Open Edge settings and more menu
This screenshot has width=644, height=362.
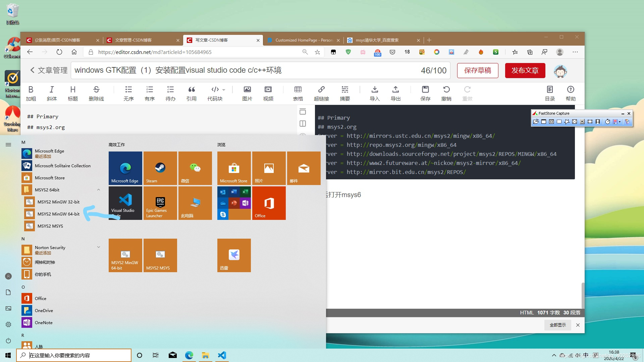click(x=575, y=52)
